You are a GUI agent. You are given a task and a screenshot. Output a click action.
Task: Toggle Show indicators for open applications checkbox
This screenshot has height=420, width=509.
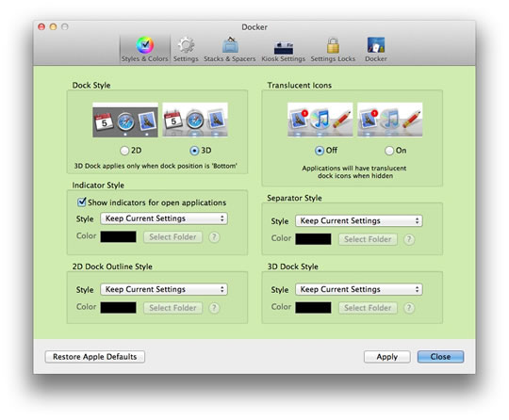point(82,202)
